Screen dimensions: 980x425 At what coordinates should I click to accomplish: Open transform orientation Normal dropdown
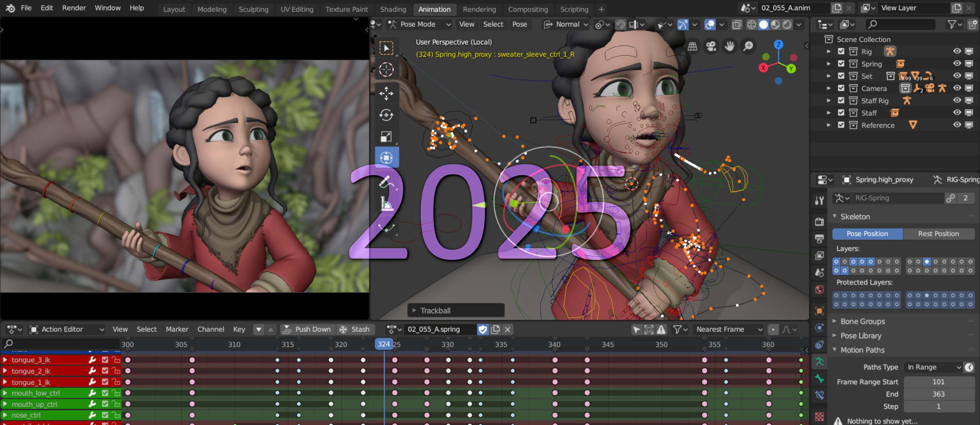coord(566,25)
